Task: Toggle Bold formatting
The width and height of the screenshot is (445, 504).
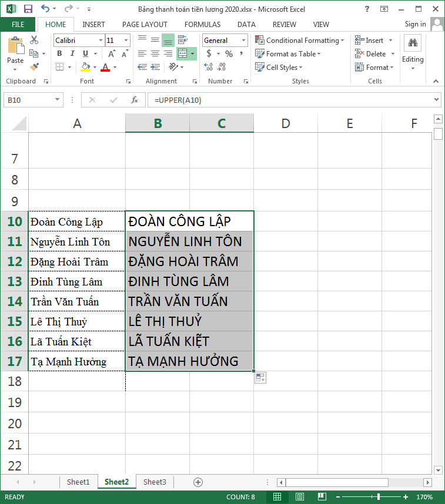Action: [59, 53]
